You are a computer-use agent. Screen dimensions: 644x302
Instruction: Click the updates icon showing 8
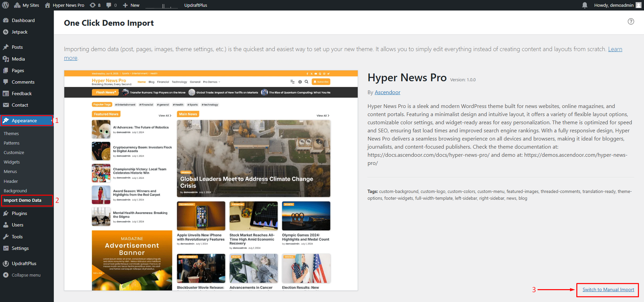[x=95, y=5]
